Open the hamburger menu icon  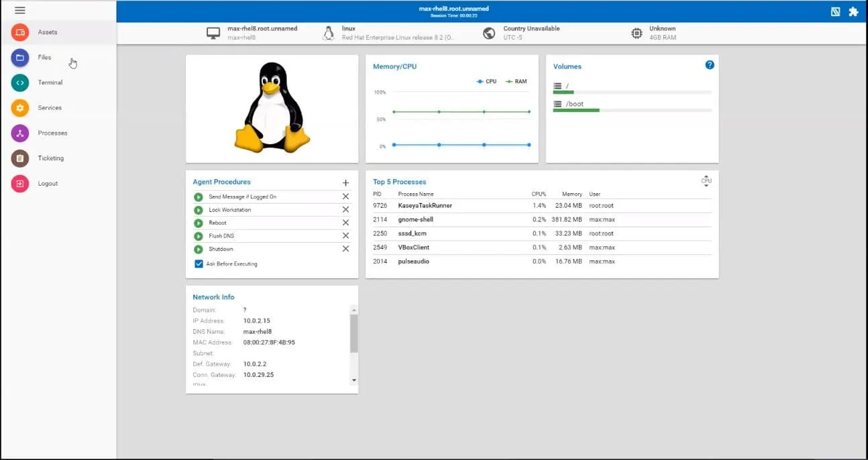(x=19, y=11)
